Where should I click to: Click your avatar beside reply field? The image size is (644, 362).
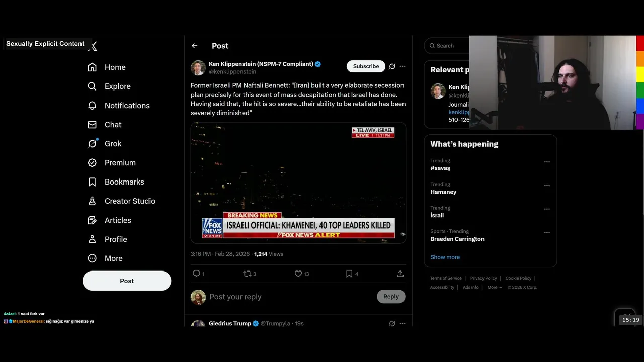[198, 297]
